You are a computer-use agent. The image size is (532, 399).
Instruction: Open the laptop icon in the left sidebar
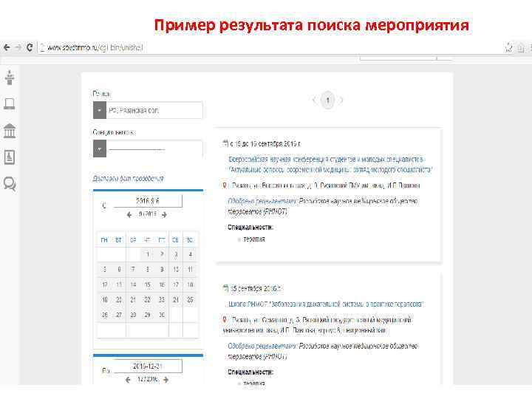pyautogui.click(x=10, y=104)
